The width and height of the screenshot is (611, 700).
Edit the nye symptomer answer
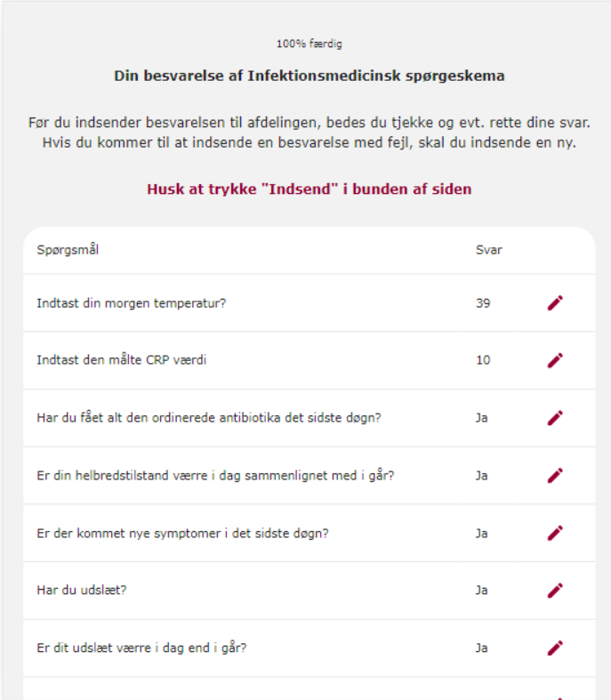pos(555,533)
